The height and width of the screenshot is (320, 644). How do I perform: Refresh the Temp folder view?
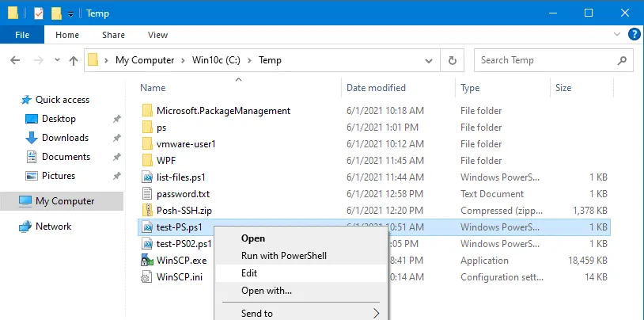[x=453, y=60]
